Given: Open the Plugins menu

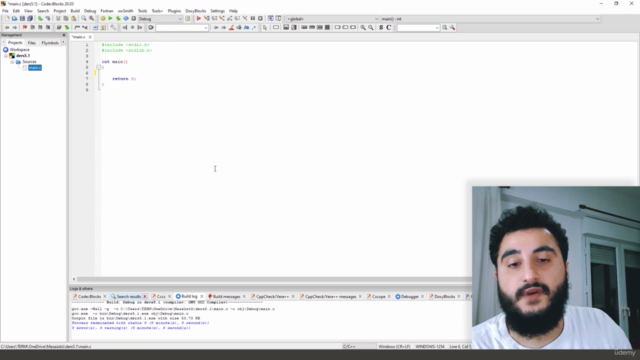Looking at the screenshot, I should pyautogui.click(x=174, y=11).
